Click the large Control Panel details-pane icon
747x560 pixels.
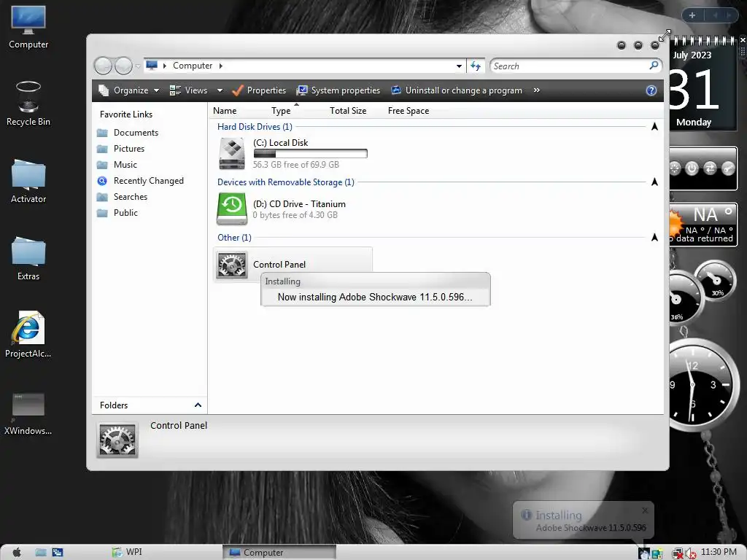click(117, 440)
